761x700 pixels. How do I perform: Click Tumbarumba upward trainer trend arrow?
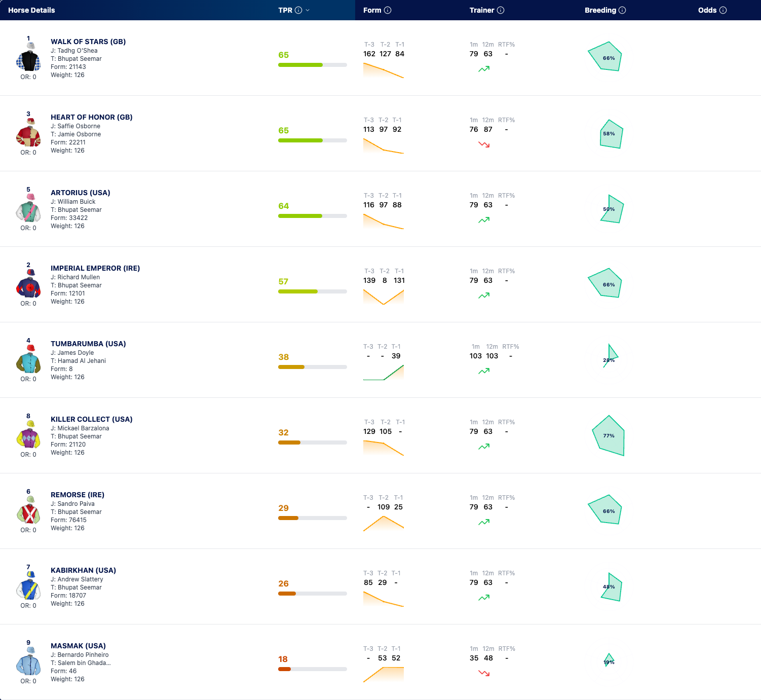tap(484, 371)
